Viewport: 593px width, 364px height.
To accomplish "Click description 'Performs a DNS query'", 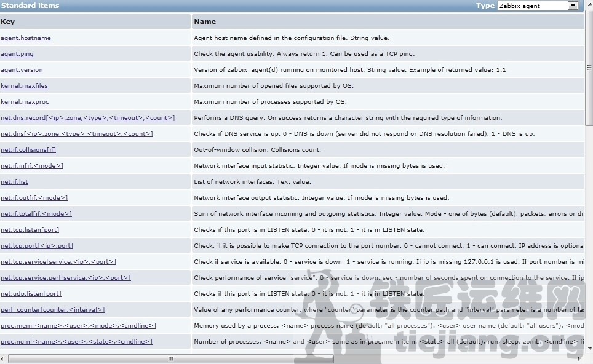I will pyautogui.click(x=348, y=118).
